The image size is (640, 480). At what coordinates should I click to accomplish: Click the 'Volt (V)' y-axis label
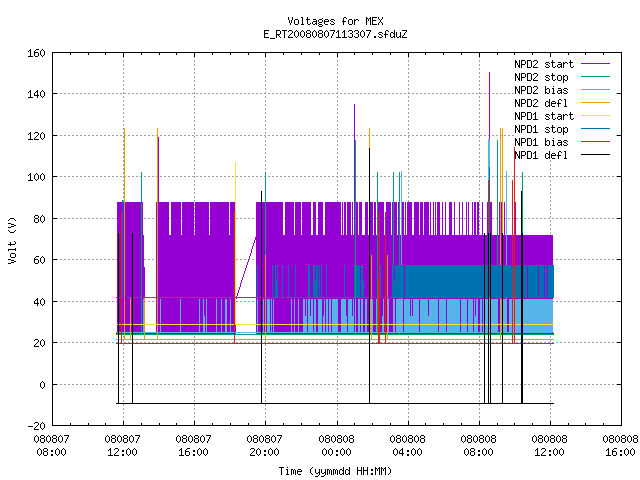click(12, 240)
